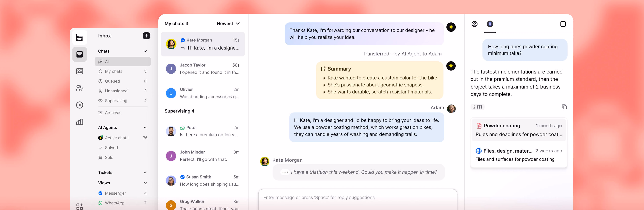This screenshot has width=644, height=210.
Task: Open the Inbox icon in the left rail
Action: pyautogui.click(x=79, y=54)
